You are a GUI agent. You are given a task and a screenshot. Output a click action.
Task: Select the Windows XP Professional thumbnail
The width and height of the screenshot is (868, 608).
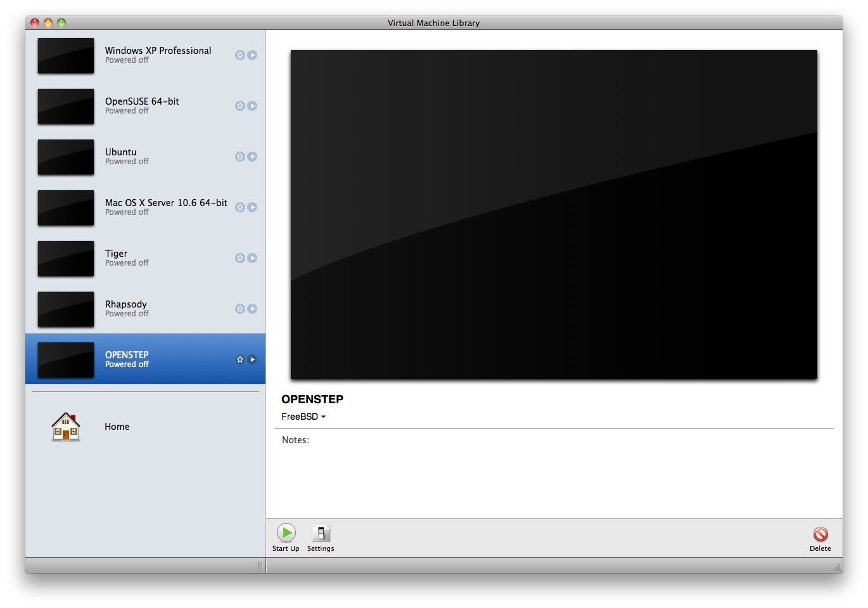[66, 56]
